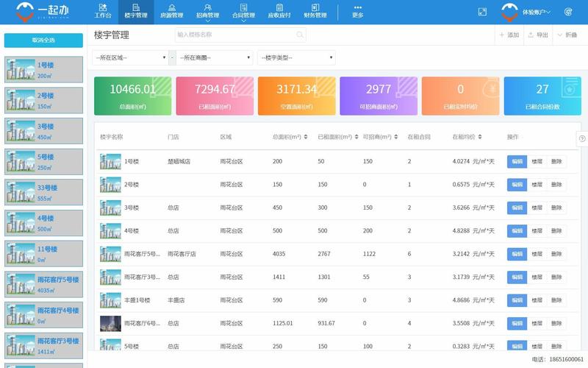This screenshot has width=588, height=368.
Task: Sort by 已租面积 column arrows
Action: (x=356, y=137)
